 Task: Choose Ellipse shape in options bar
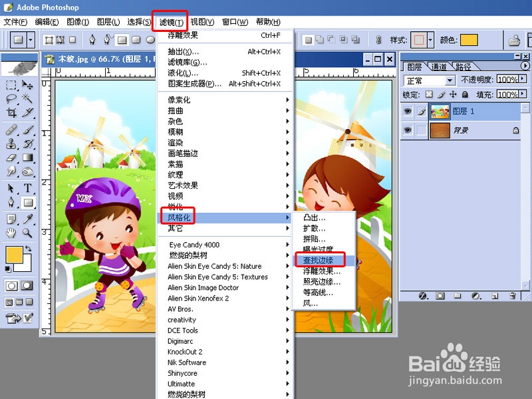[150, 40]
